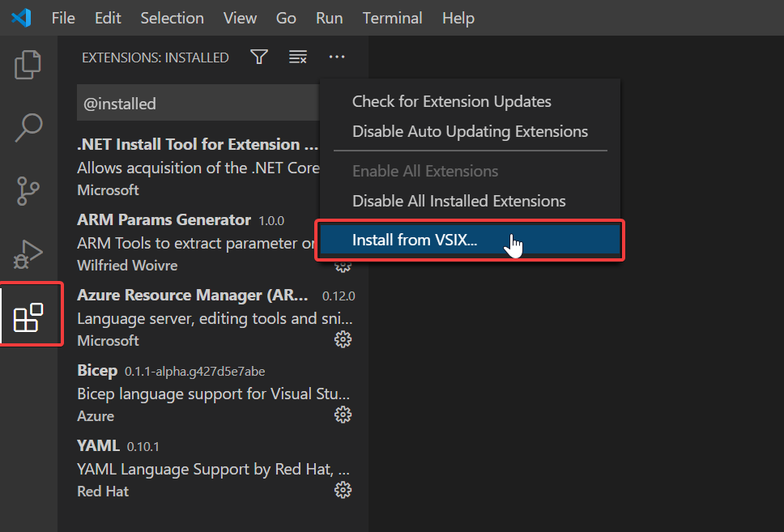The width and height of the screenshot is (784, 532).
Task: Click the @installed search field
Action: click(x=198, y=103)
